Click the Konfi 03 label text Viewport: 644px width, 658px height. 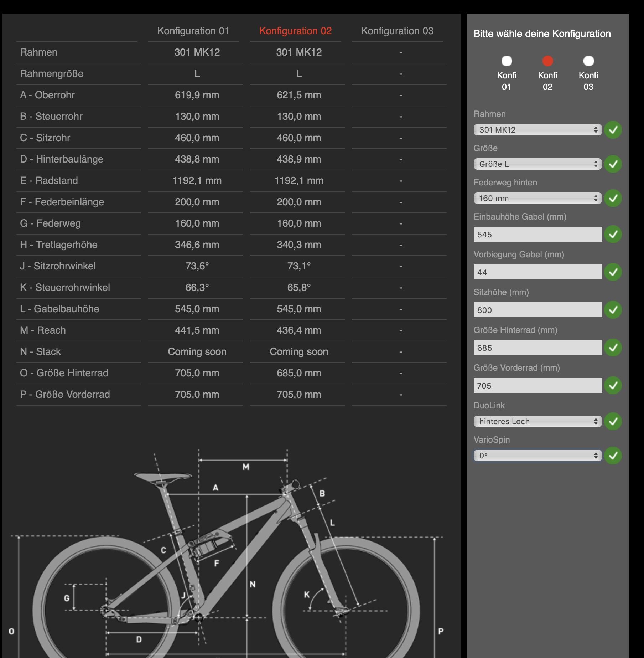coord(588,81)
